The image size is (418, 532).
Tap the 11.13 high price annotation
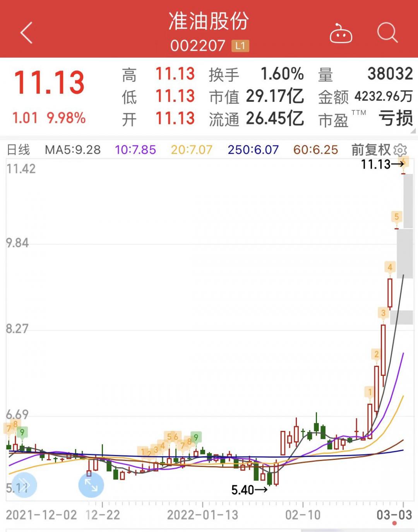(x=382, y=164)
